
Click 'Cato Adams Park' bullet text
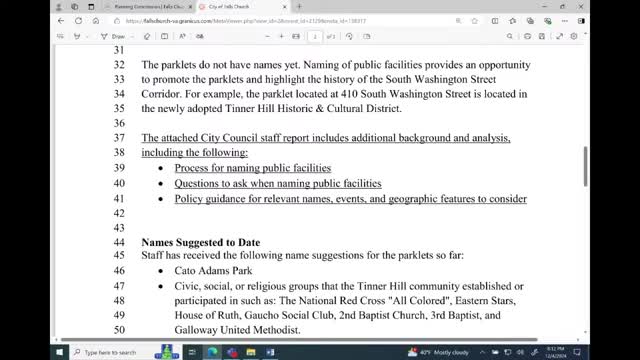point(213,271)
